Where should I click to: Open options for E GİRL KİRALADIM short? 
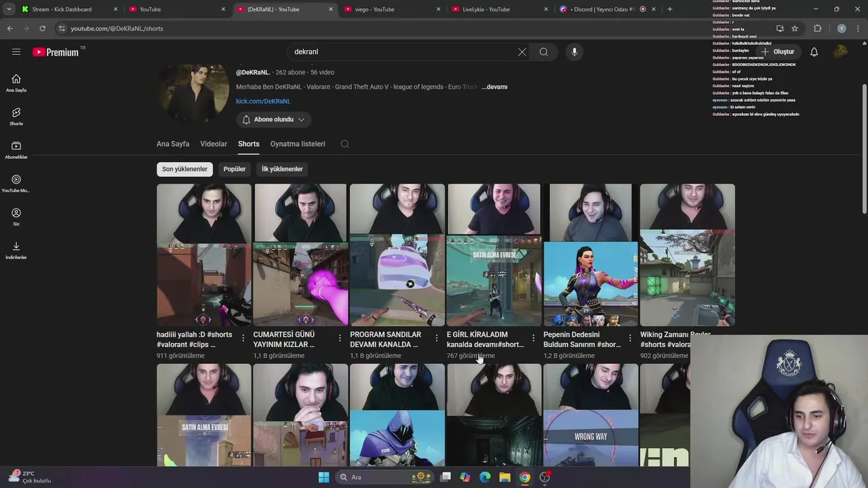(533, 338)
